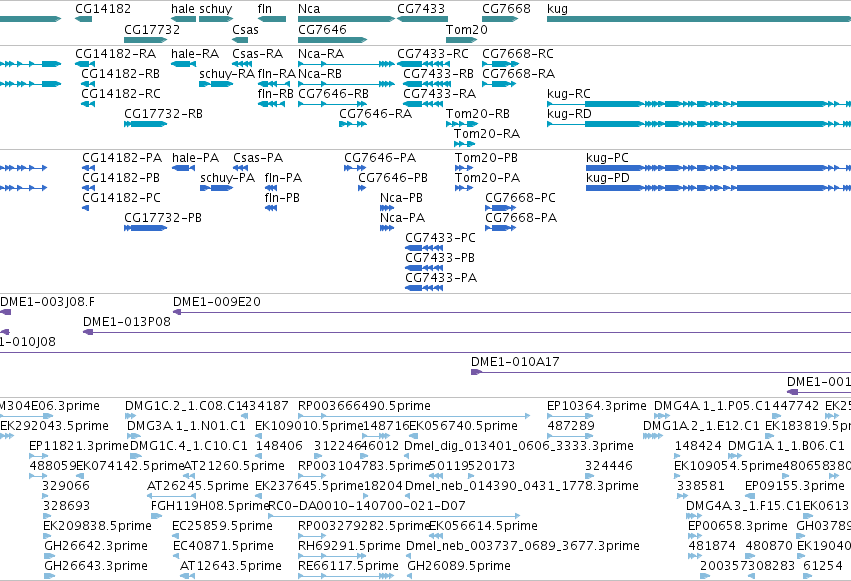The width and height of the screenshot is (851, 581).
Task: Click the Csas gene label
Action: (245, 29)
